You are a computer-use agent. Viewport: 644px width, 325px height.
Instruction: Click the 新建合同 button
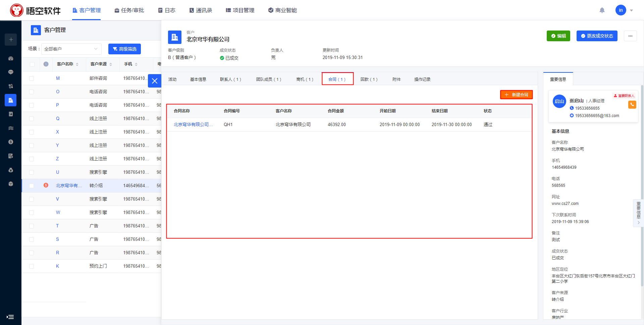coord(516,95)
